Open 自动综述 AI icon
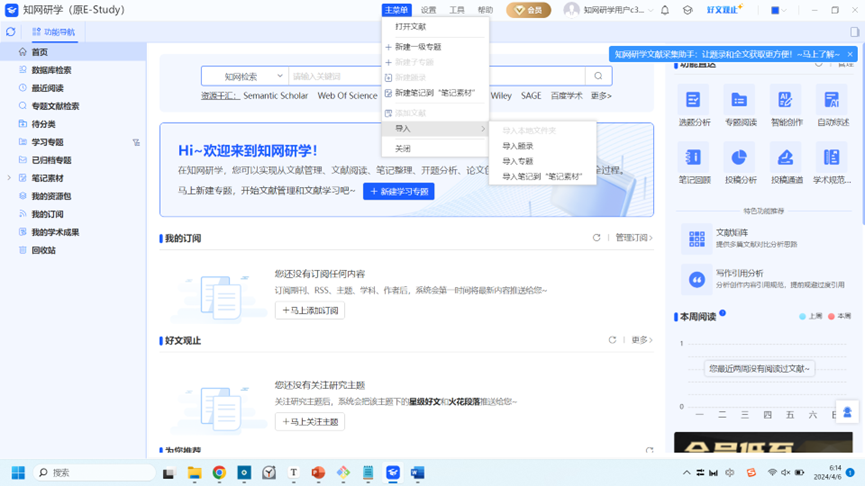865x486 pixels. (832, 100)
